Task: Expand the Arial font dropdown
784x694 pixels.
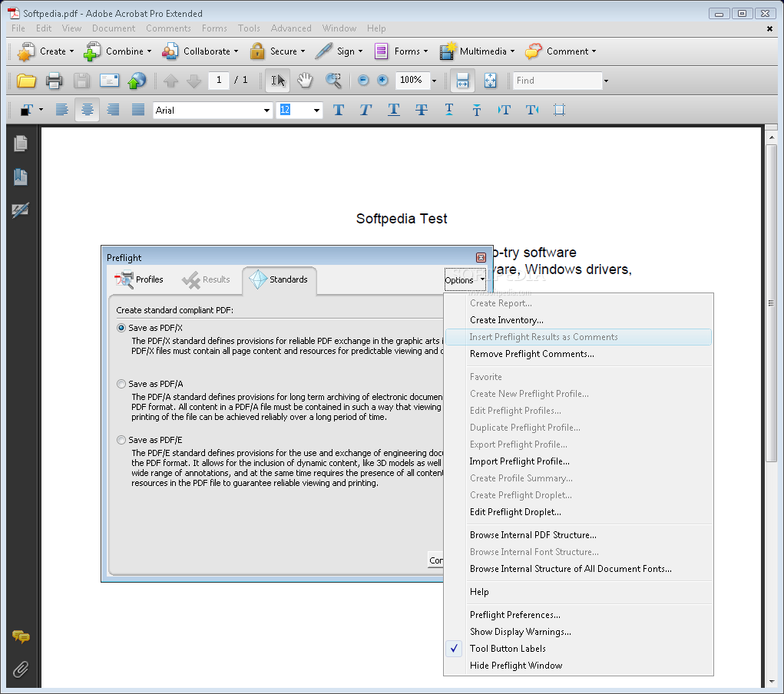Action: [266, 111]
